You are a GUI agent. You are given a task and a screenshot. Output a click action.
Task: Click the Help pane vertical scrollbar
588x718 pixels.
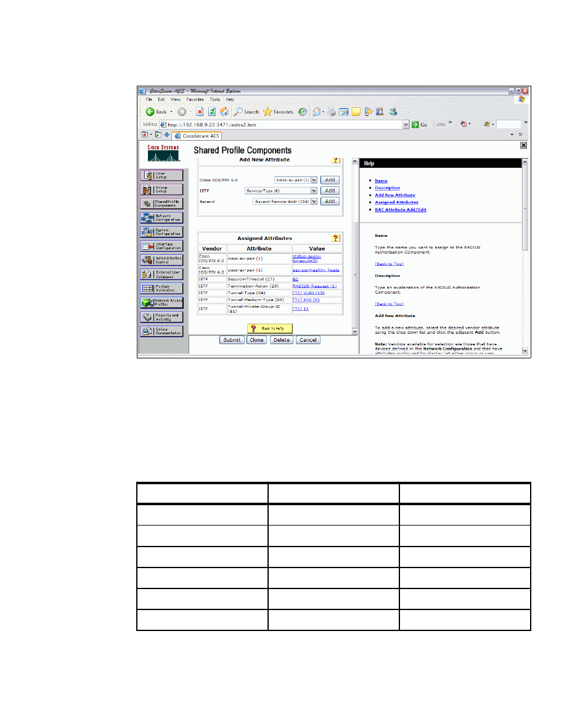click(x=525, y=257)
